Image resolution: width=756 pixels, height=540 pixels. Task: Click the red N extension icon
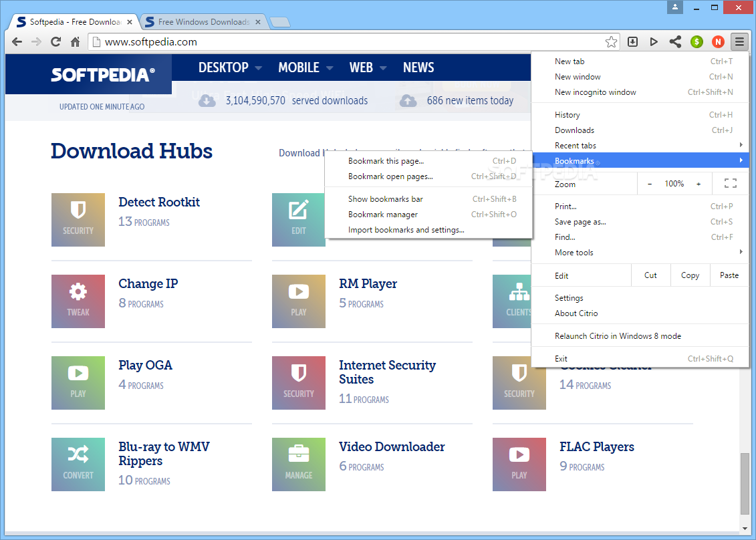point(718,42)
